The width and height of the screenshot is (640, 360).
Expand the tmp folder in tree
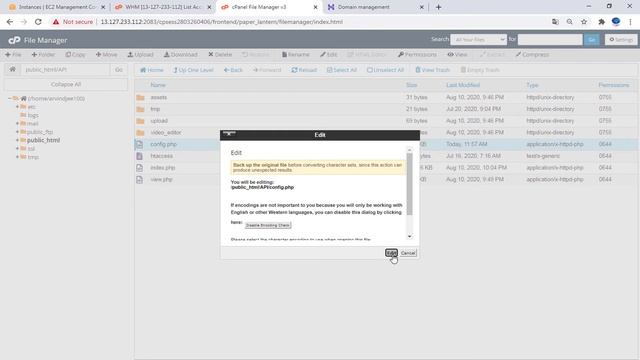click(17, 157)
